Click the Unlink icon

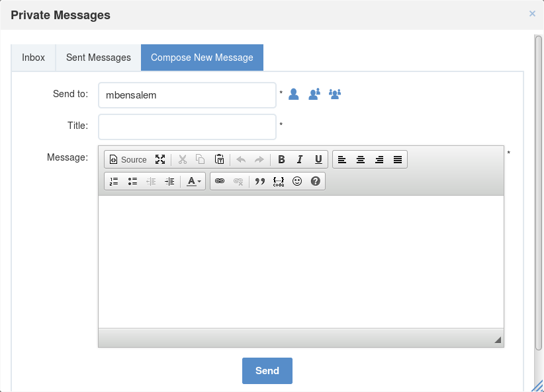[238, 181]
